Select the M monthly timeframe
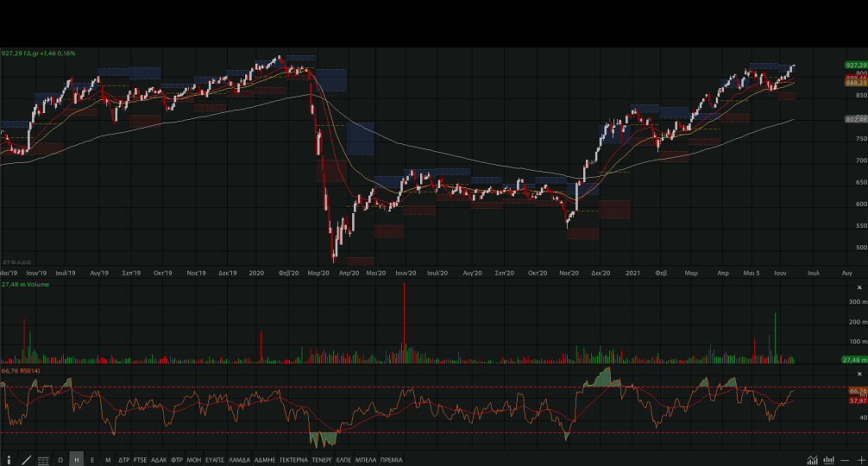 (108, 460)
